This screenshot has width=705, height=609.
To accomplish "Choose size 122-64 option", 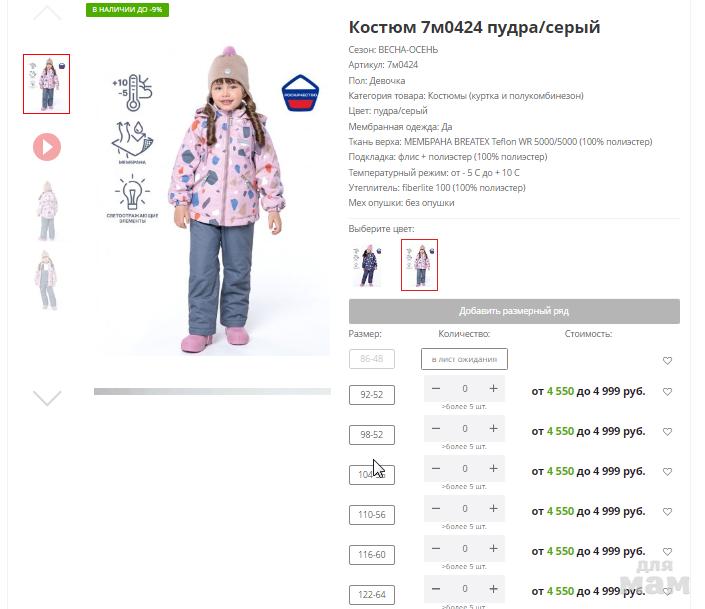I will pyautogui.click(x=371, y=595).
